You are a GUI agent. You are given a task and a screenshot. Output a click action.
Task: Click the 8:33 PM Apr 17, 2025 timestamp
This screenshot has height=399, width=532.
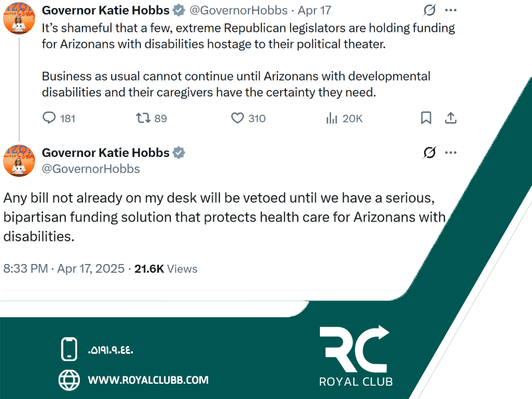(64, 269)
